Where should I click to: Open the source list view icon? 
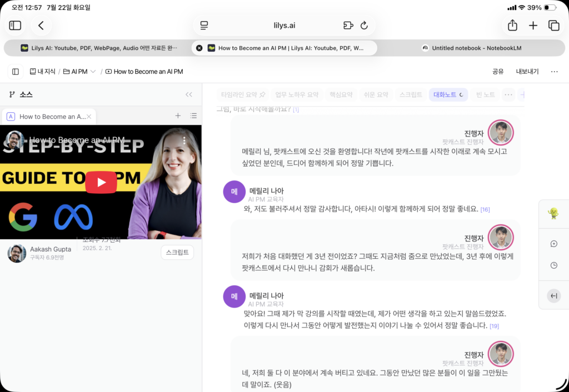pos(193,115)
